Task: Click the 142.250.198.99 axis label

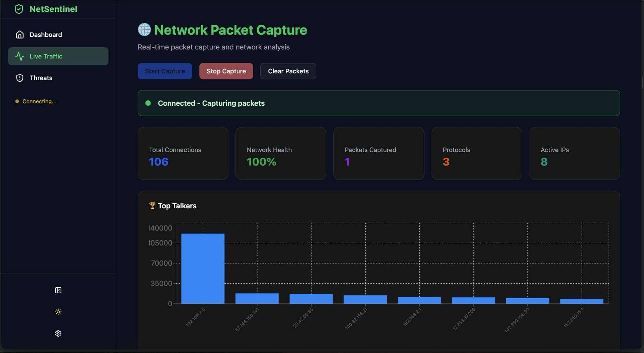Action: tap(517, 320)
